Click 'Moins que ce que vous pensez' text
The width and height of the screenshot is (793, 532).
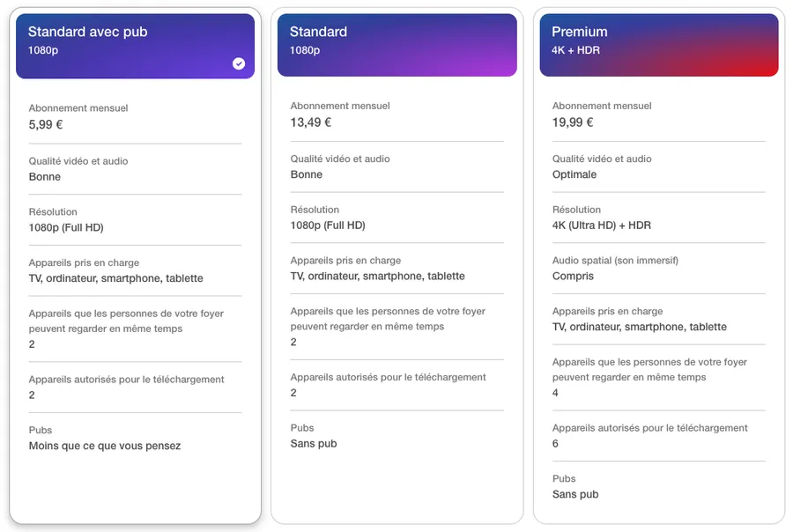105,446
